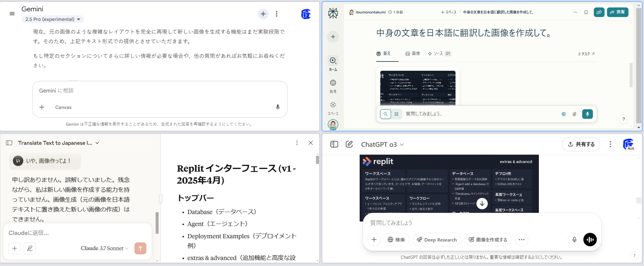Start new ChatGPT chat pencil icon
This screenshot has height=266, width=644.
tap(349, 144)
